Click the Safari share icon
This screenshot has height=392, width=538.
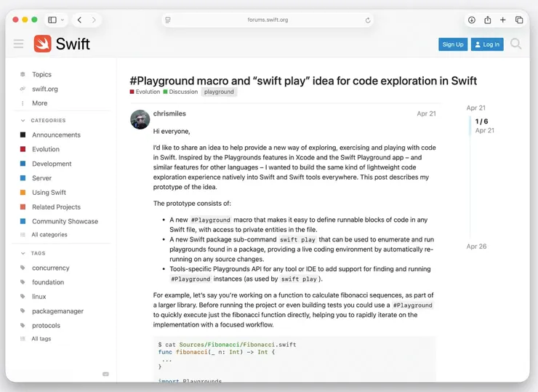coord(487,20)
